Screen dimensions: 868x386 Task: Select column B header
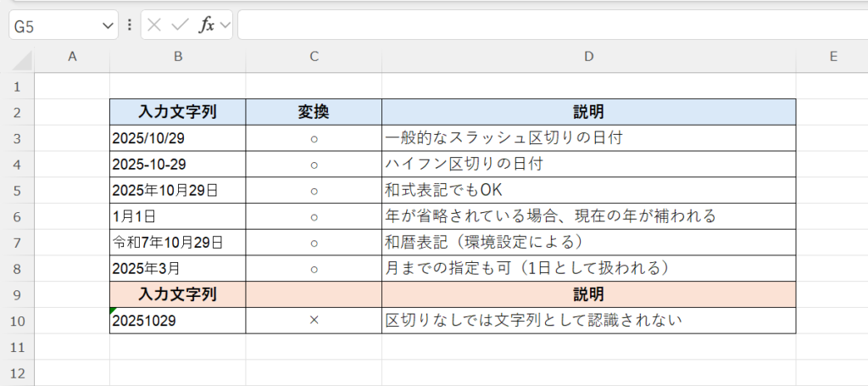178,57
